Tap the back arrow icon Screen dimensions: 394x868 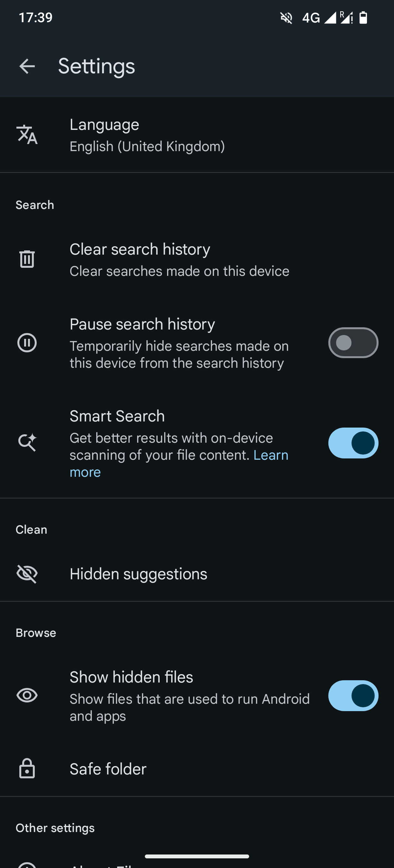[27, 66]
